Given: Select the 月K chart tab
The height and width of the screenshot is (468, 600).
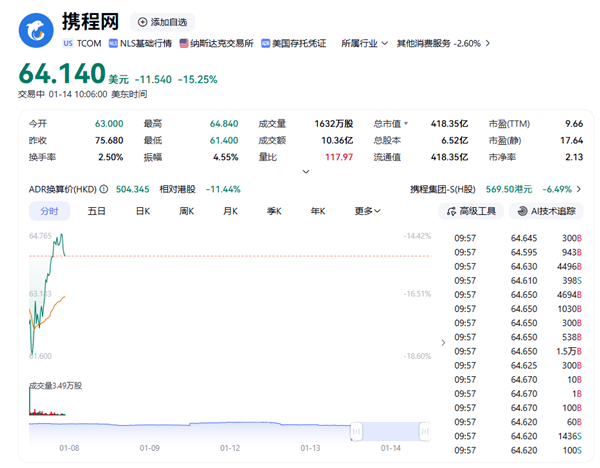Looking at the screenshot, I should pyautogui.click(x=230, y=211).
